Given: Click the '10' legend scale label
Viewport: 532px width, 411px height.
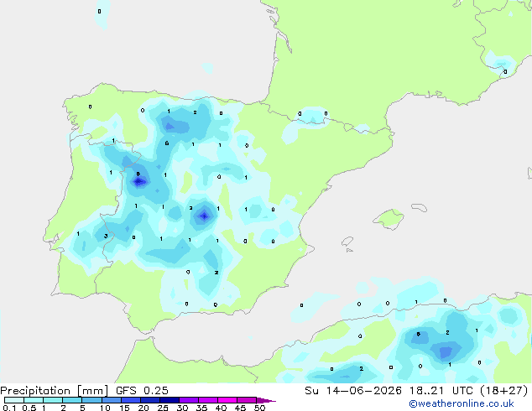Looking at the screenshot, I should click(105, 408).
